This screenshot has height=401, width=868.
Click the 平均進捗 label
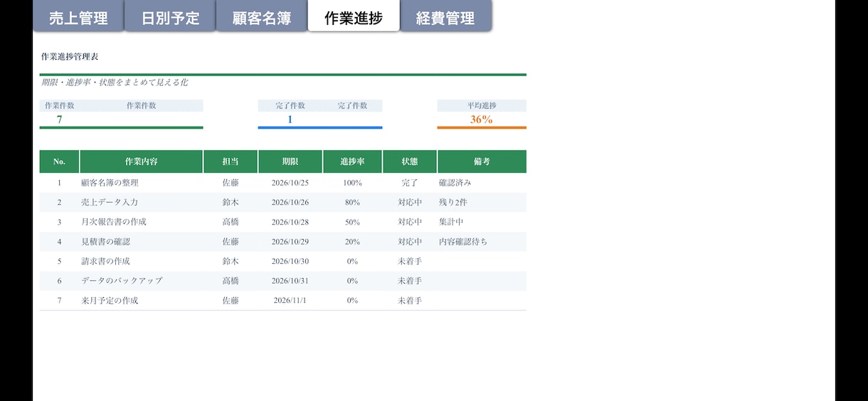click(482, 106)
